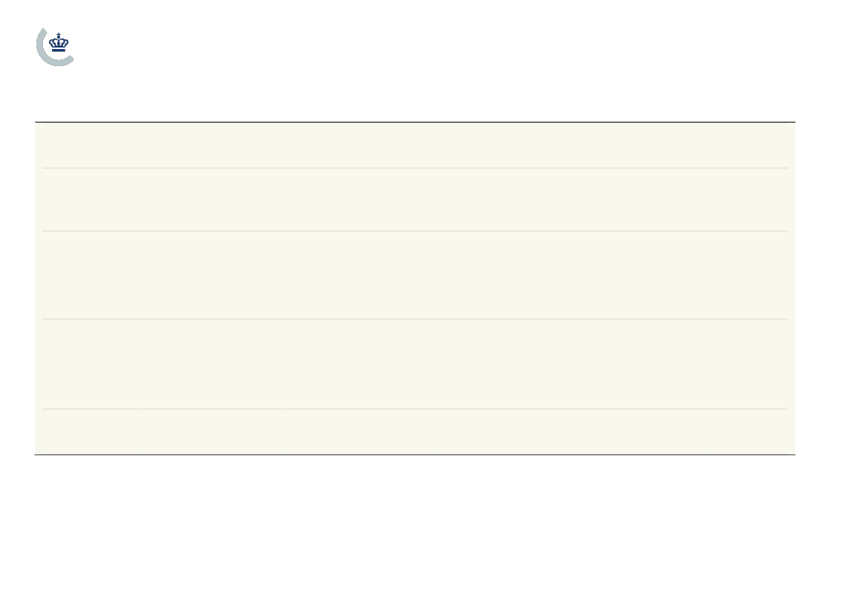Select the last blank row in the table
This screenshot has width=868, height=614.
coord(414,432)
